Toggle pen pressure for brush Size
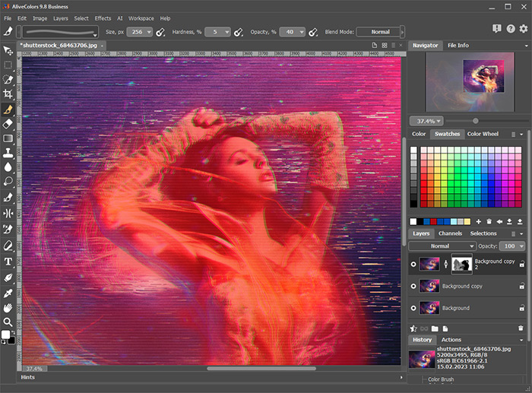532x393 pixels. [x=160, y=32]
